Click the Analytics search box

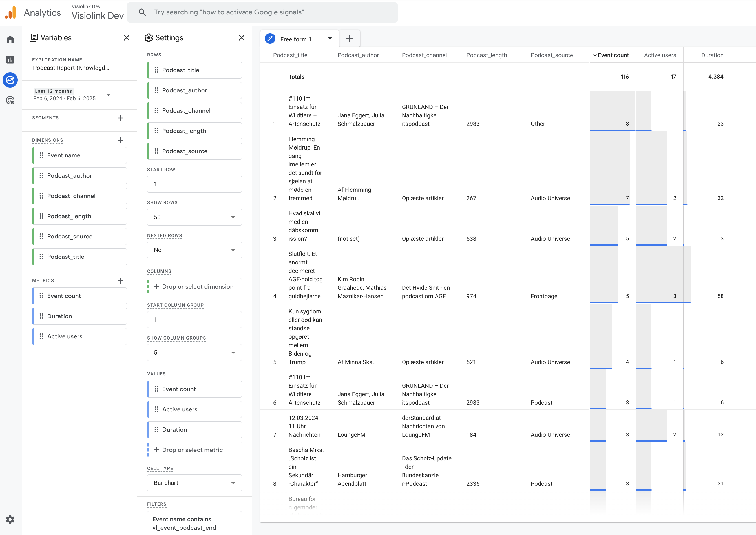pos(262,12)
